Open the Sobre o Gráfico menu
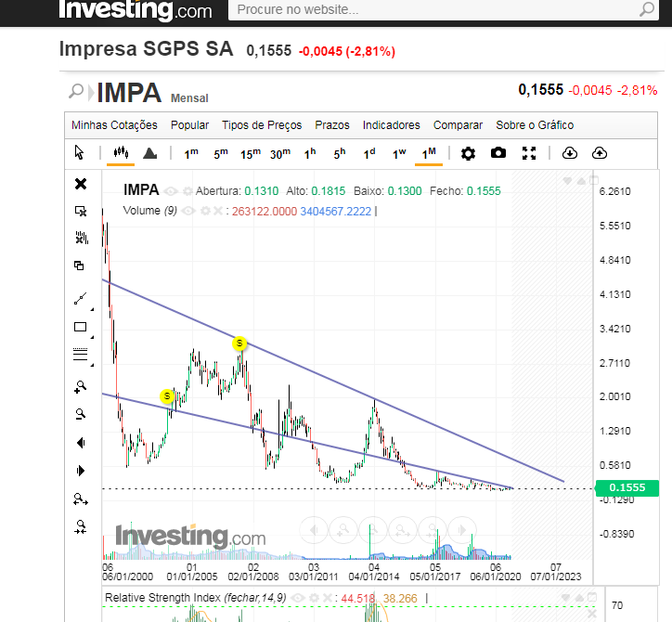The width and height of the screenshot is (672, 622). click(535, 125)
